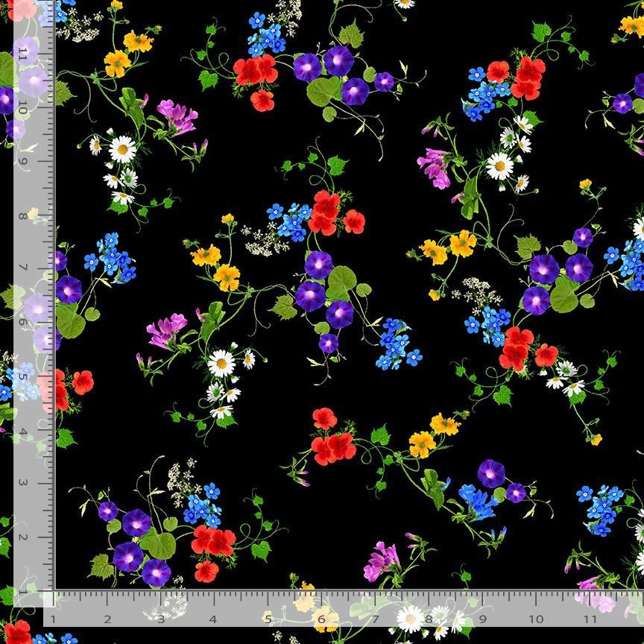Click the 9 mark on the vertical ruler
This screenshot has width=644, height=644.
24,162
